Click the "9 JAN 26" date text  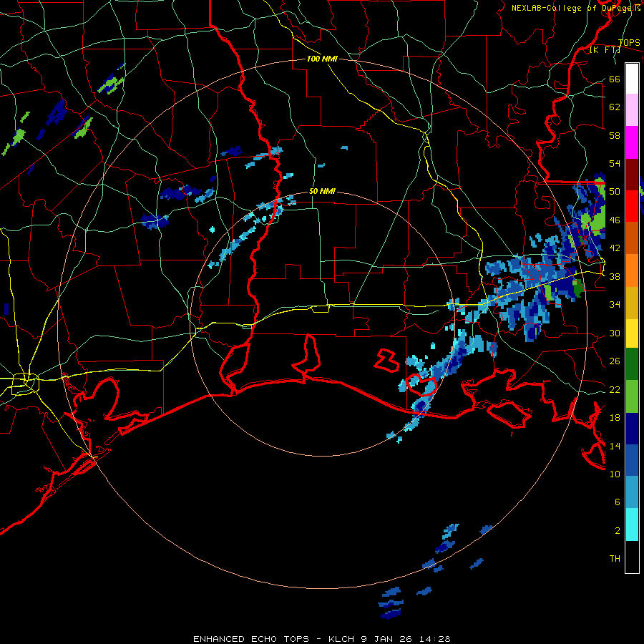click(x=386, y=639)
